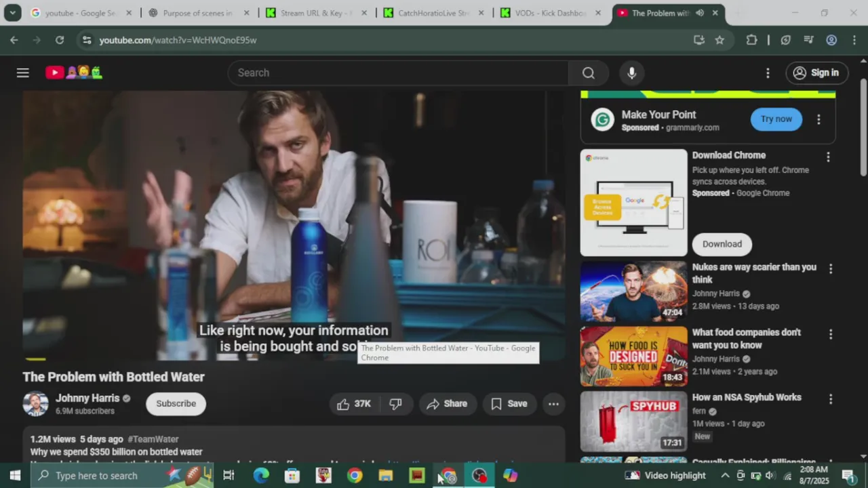Open Chrome three-dot menu

(853, 40)
